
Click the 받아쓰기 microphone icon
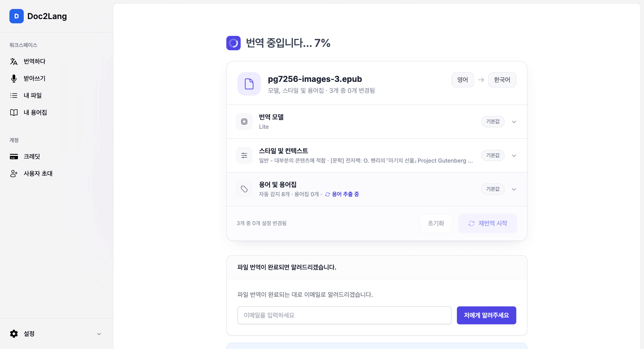(x=14, y=78)
